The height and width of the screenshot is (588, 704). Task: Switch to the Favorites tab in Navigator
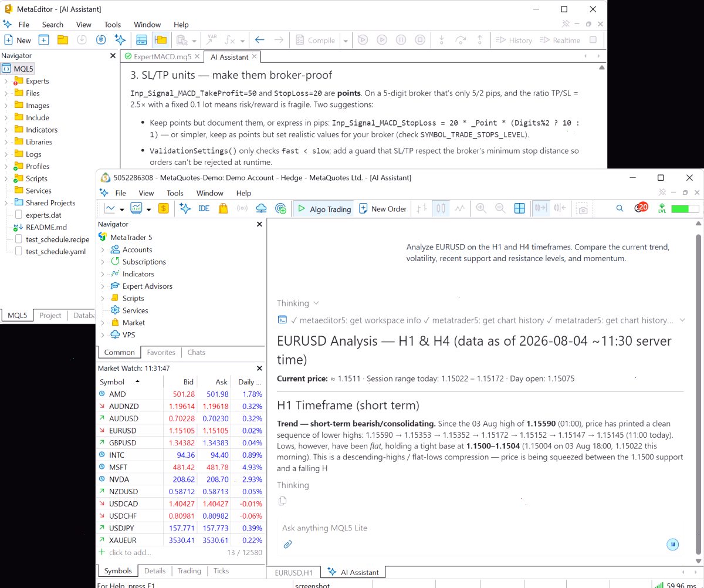coord(161,353)
